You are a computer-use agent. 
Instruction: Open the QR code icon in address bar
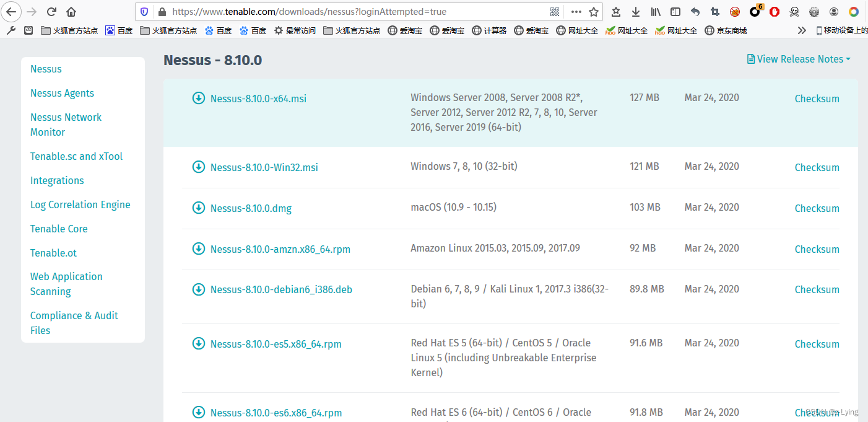[555, 12]
